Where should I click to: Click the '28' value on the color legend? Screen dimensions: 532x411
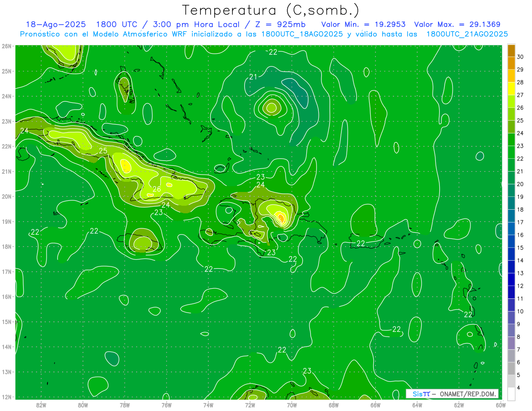[x=520, y=82]
